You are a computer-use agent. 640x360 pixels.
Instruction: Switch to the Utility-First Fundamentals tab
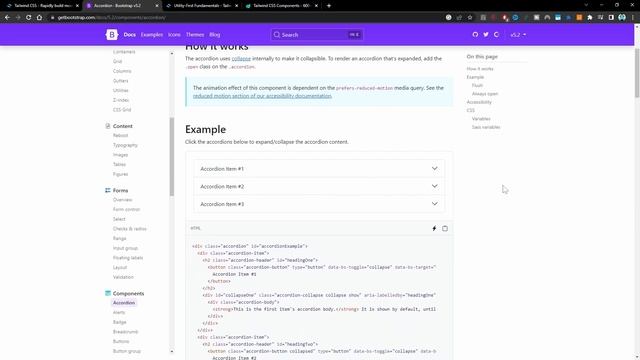(x=202, y=6)
